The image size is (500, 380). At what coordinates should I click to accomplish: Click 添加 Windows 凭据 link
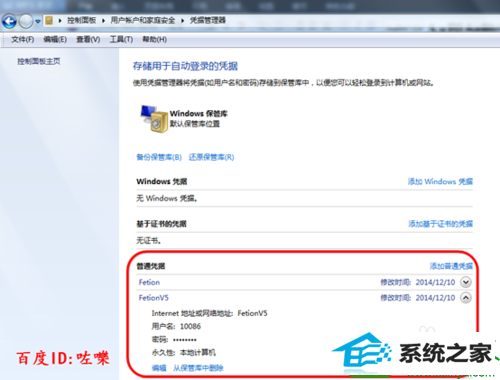pyautogui.click(x=440, y=182)
